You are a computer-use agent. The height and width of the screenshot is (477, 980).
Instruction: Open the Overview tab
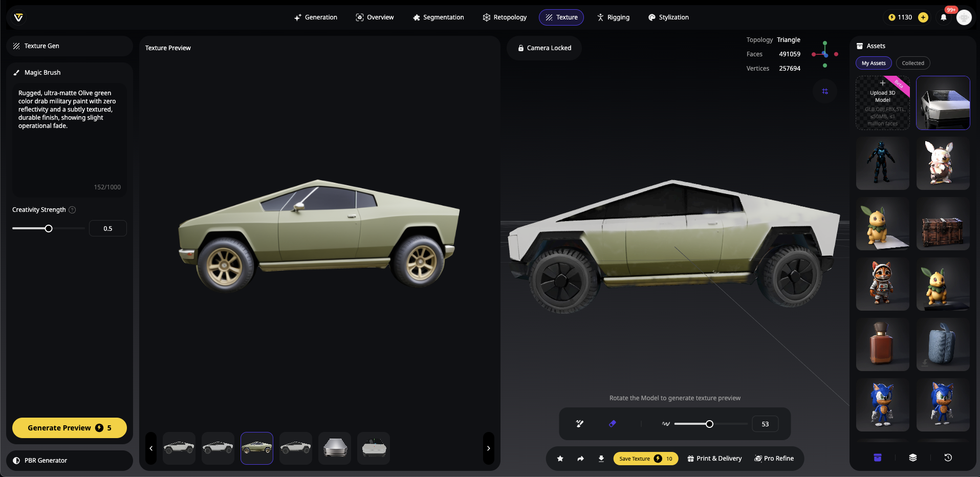pyautogui.click(x=375, y=17)
